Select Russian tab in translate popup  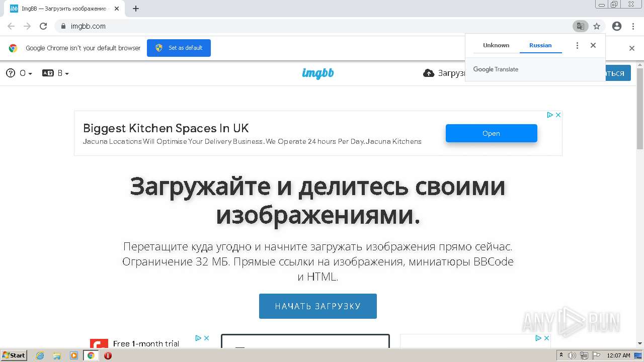coord(540,45)
